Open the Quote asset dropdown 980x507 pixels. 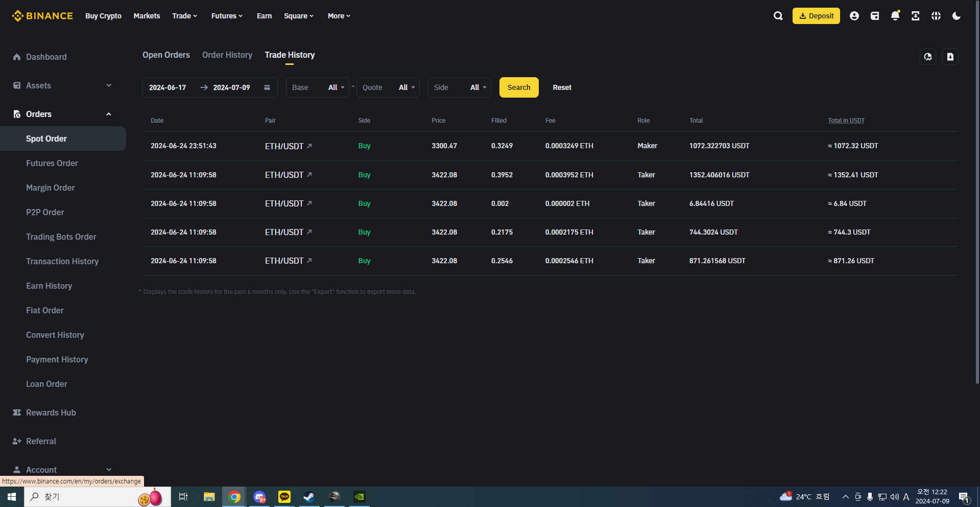[388, 87]
